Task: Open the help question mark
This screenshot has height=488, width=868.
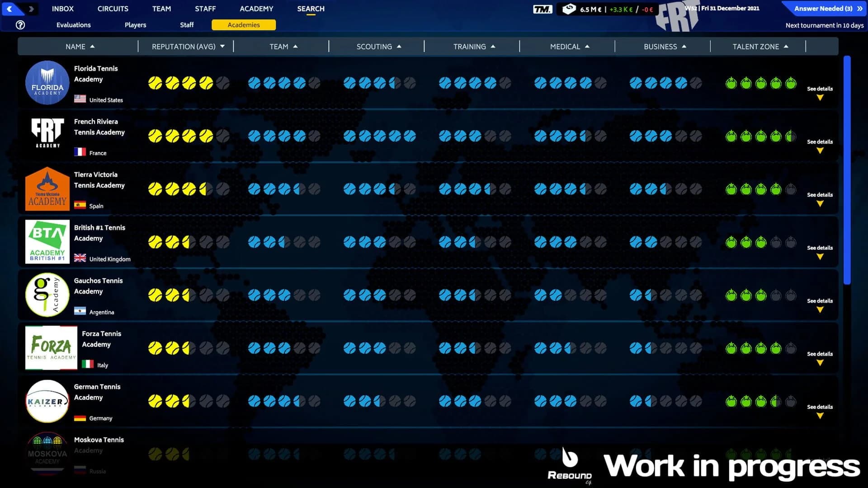Action: 20,25
